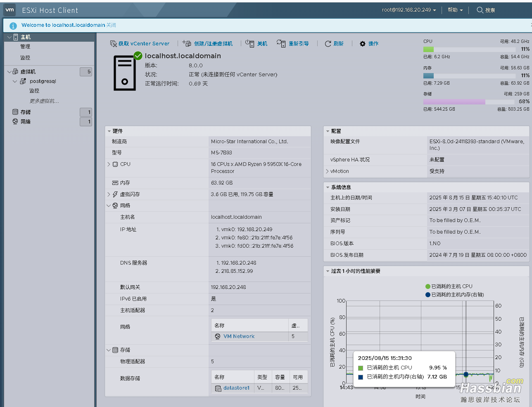Click the 存储 usage bar
The image size is (532, 407).
469,102
